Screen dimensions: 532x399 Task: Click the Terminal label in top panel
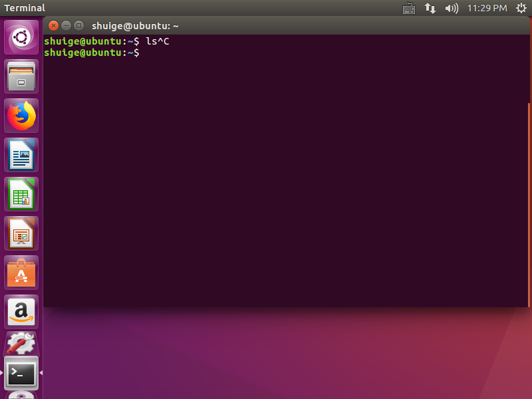[x=25, y=8]
